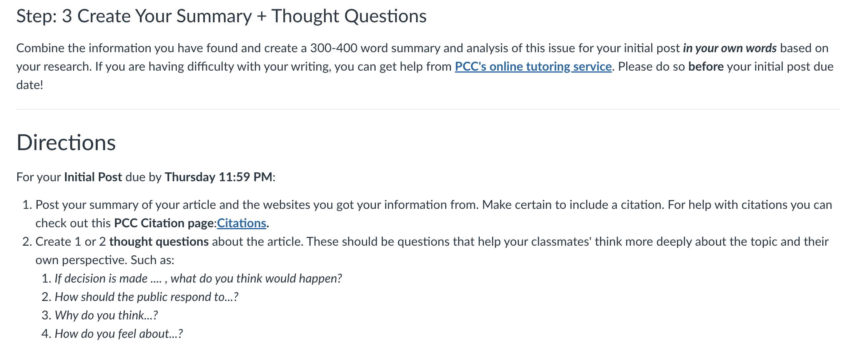Viewport: 868px width, 344px height.
Task: Click the bold PCC Citation page label
Action: click(x=165, y=223)
